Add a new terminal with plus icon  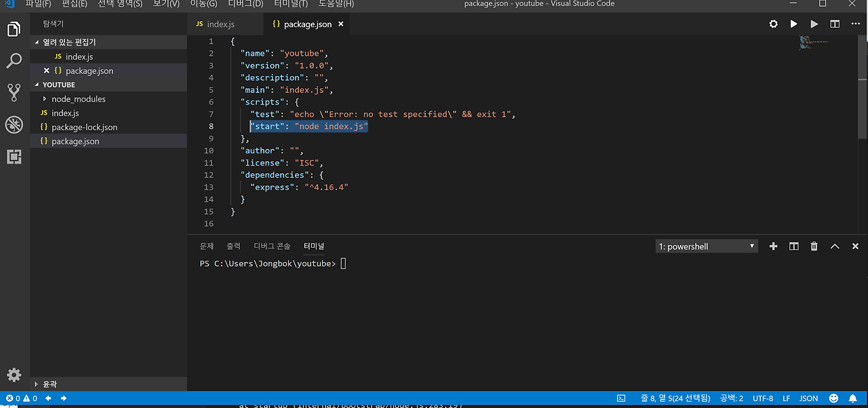click(773, 246)
